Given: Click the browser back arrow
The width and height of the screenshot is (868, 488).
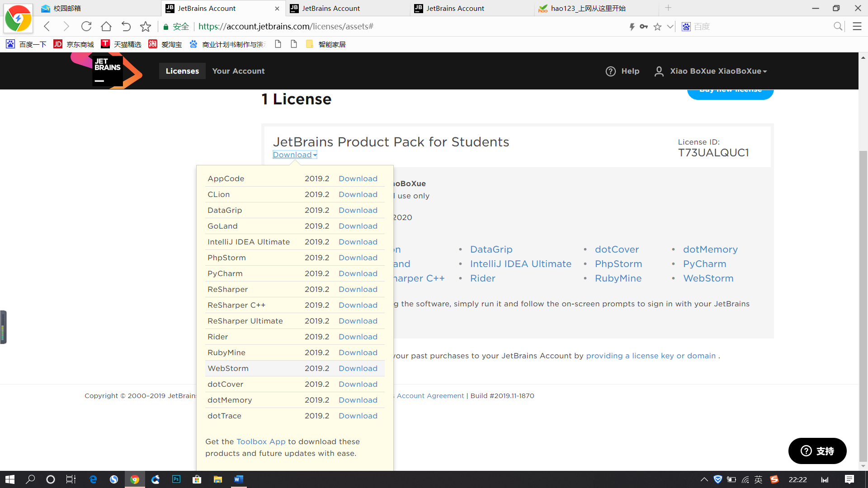Looking at the screenshot, I should [x=47, y=26].
